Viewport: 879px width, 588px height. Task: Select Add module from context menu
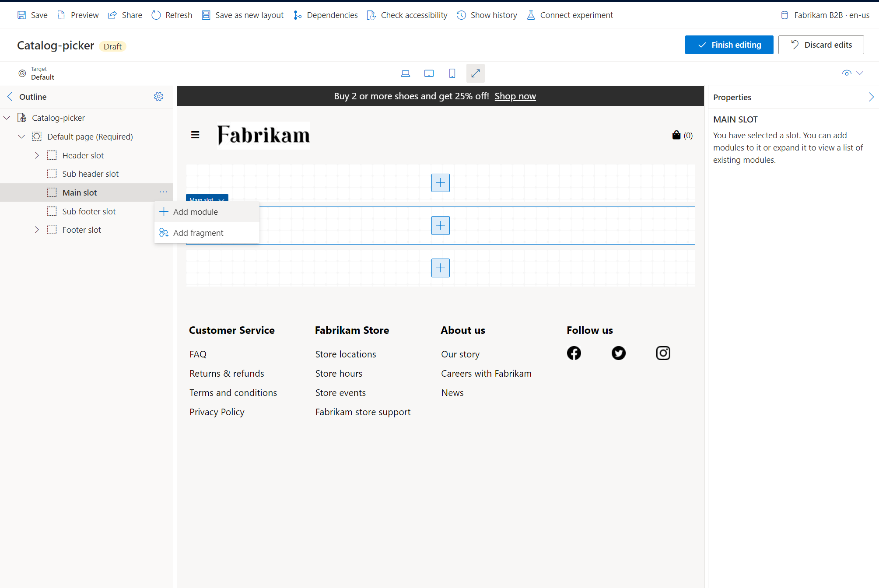pyautogui.click(x=195, y=211)
